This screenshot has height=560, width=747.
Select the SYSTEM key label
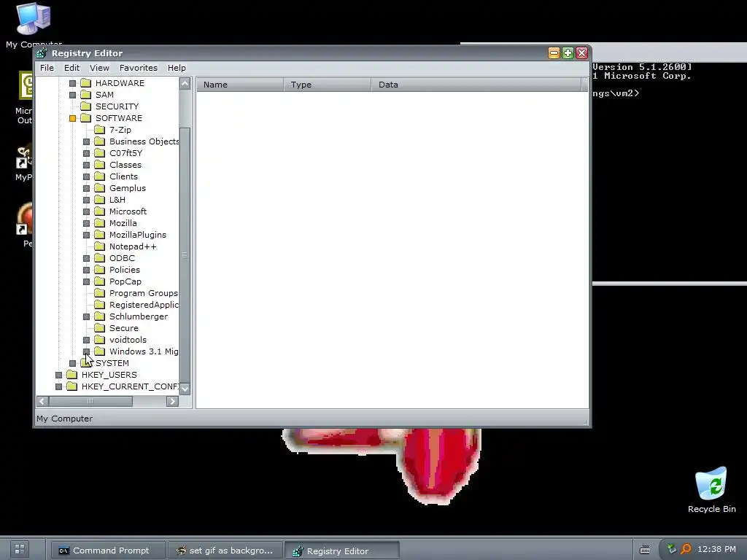click(x=112, y=363)
